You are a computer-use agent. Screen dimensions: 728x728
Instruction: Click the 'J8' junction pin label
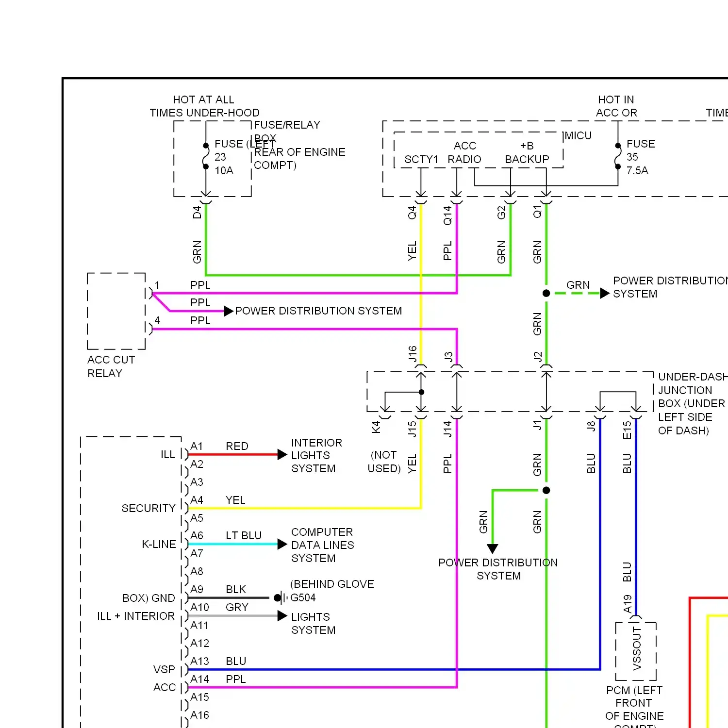(591, 426)
